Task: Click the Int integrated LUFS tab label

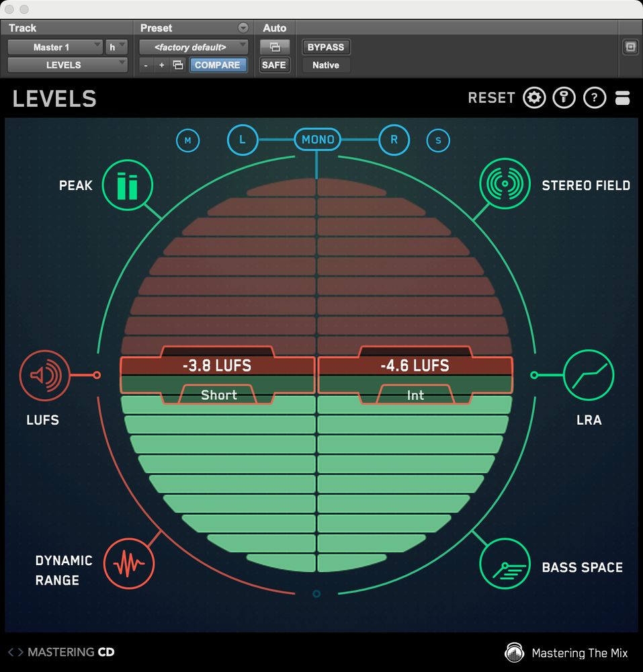Action: pos(415,395)
